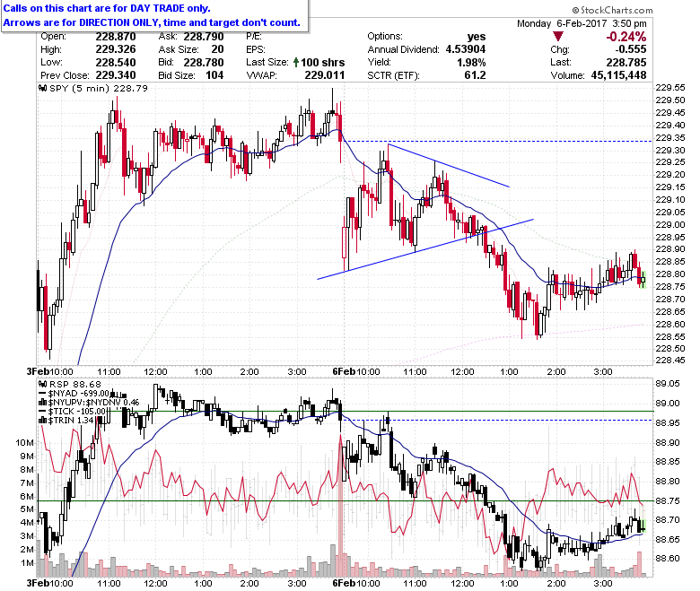Click the 3Feb10:00 label under SPY chart
Image resolution: width=700 pixels, height=591 pixels.
(49, 371)
